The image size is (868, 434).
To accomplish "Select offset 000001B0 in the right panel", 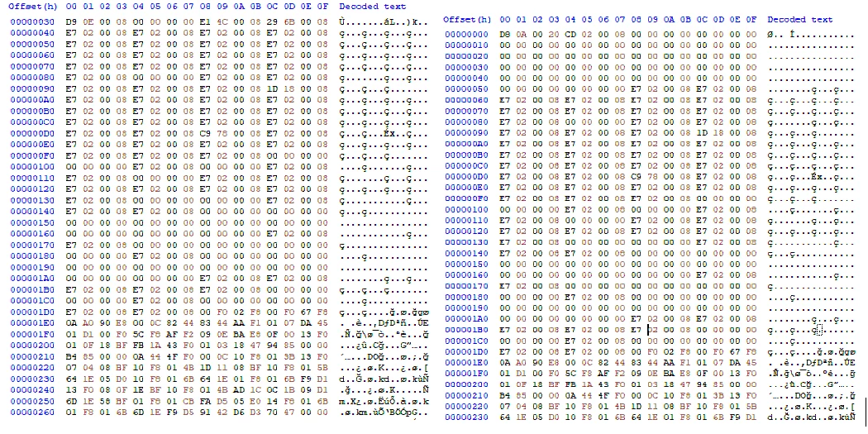I will pos(467,330).
